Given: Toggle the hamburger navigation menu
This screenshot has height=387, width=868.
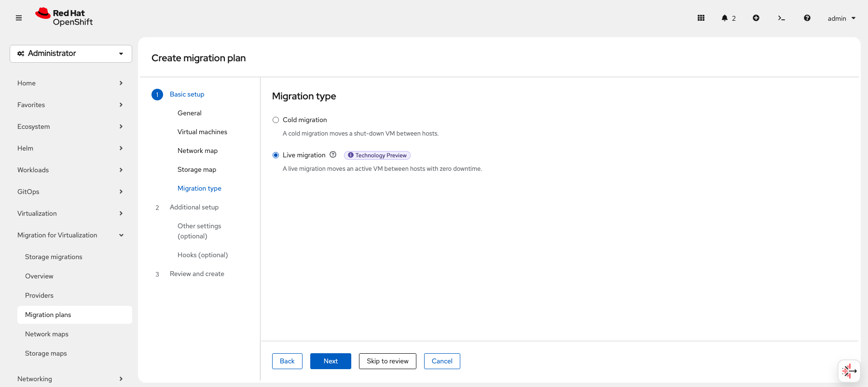Looking at the screenshot, I should coord(19,18).
